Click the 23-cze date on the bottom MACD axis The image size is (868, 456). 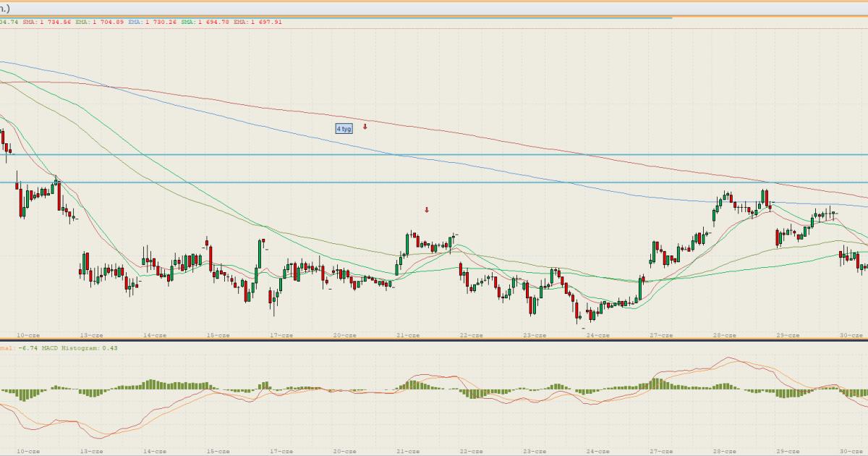[x=535, y=451]
